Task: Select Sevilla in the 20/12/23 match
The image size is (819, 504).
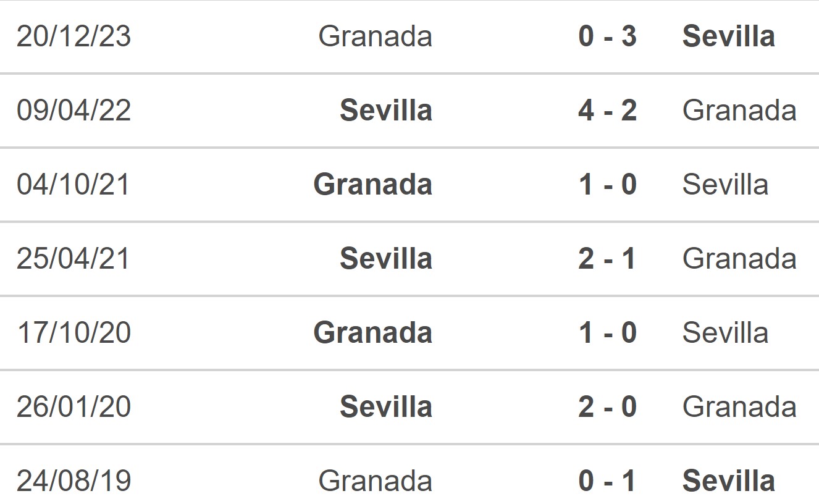Action: [728, 36]
